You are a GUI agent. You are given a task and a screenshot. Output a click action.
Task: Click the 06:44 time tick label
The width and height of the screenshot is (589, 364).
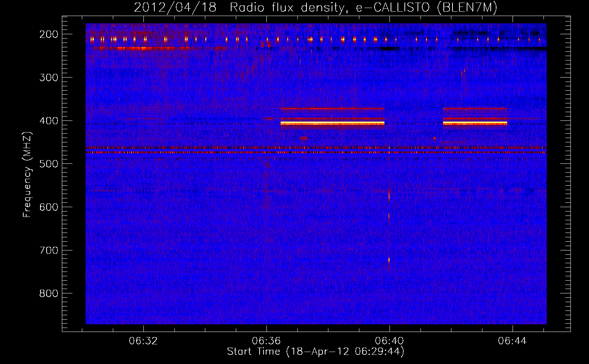[x=513, y=341]
